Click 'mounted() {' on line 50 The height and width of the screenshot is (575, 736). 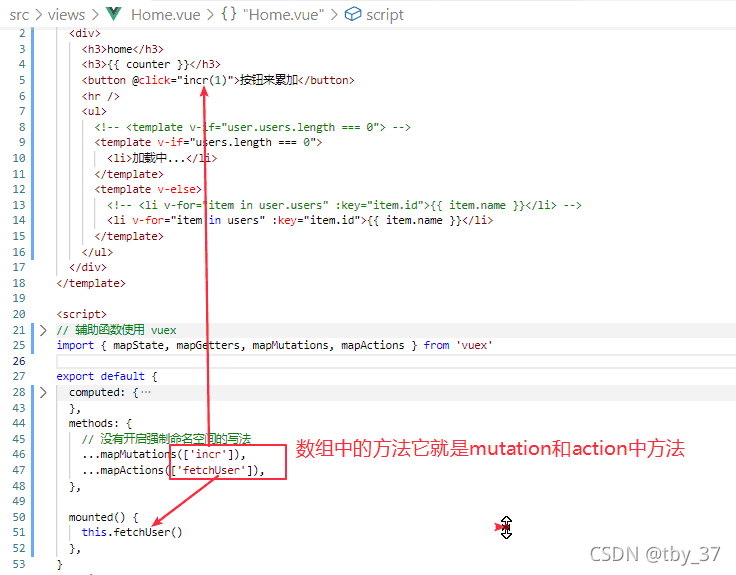click(103, 517)
